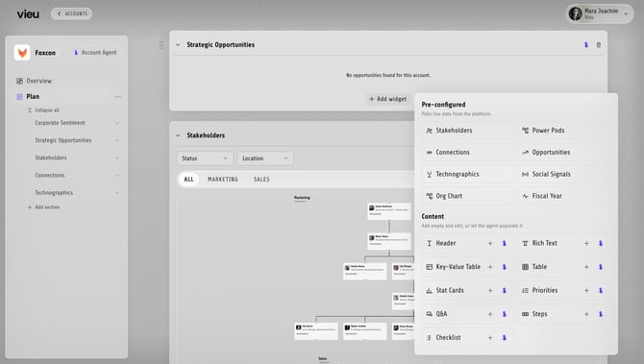The width and height of the screenshot is (644, 364).
Task: Add empty Priorities plus
Action: pos(586,291)
